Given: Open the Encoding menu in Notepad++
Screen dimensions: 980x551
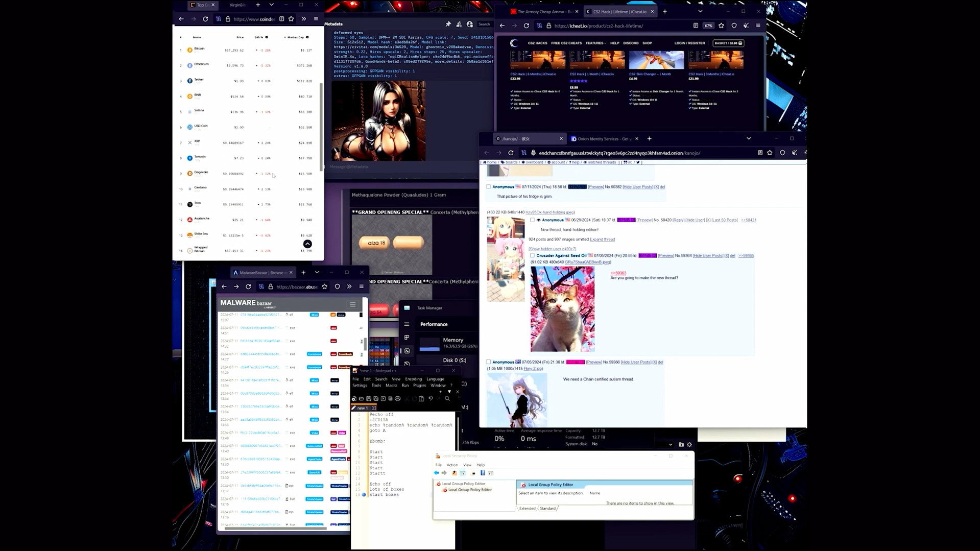Looking at the screenshot, I should tap(413, 379).
